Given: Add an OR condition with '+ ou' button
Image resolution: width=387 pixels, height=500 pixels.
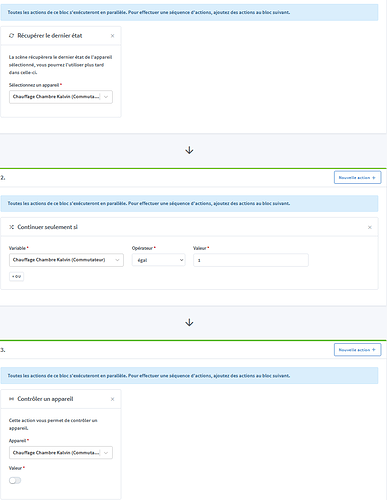Looking at the screenshot, I should (x=16, y=276).
